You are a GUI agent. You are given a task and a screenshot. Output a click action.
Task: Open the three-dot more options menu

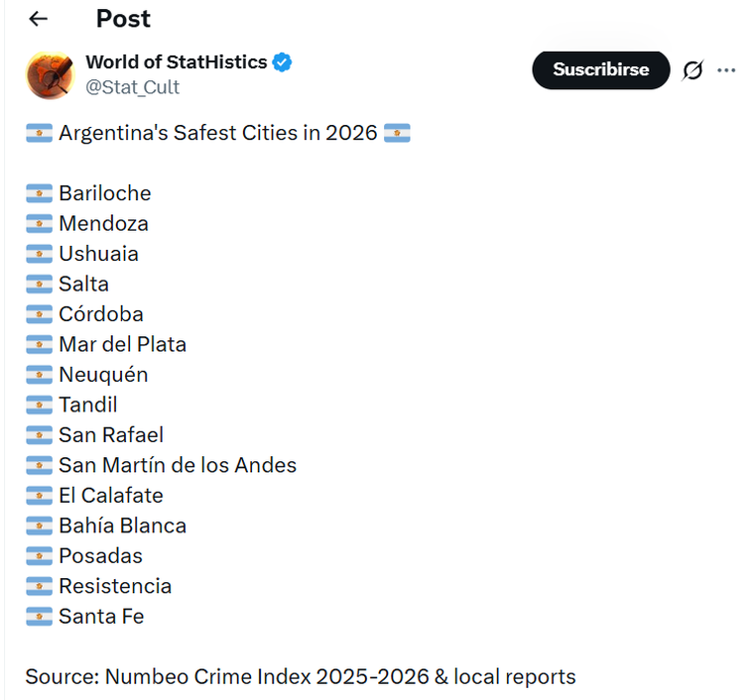coord(726,70)
